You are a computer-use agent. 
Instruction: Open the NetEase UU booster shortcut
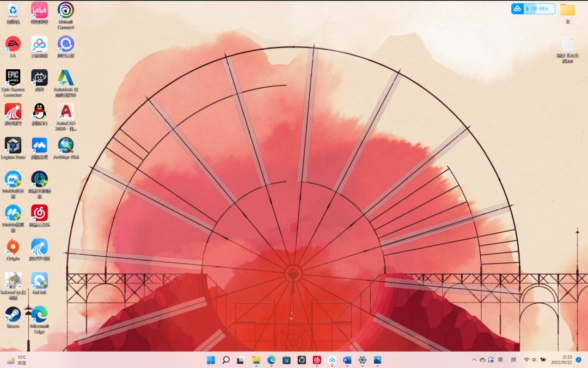(x=39, y=185)
